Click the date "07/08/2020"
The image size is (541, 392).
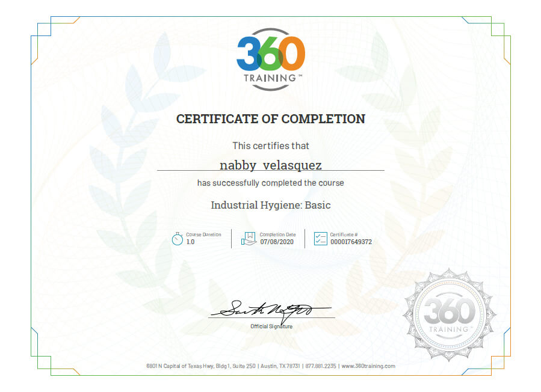coord(277,242)
